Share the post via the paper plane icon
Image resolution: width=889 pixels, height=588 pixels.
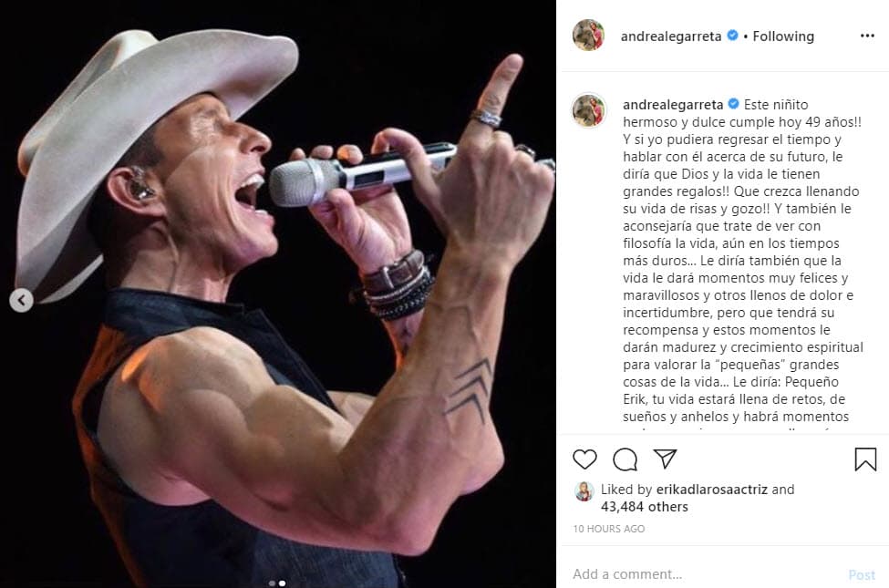coord(663,459)
